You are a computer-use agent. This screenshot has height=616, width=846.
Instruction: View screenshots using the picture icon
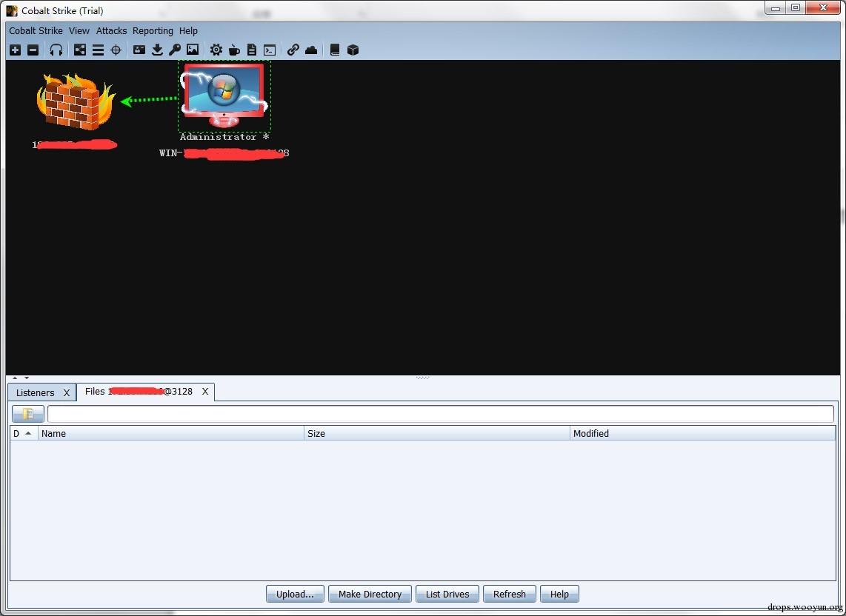click(x=193, y=50)
